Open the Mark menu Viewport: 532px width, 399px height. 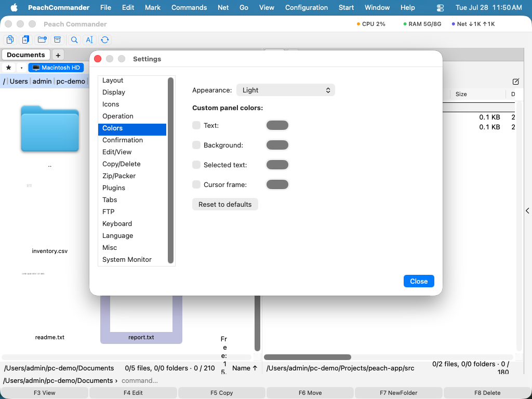pyautogui.click(x=153, y=7)
